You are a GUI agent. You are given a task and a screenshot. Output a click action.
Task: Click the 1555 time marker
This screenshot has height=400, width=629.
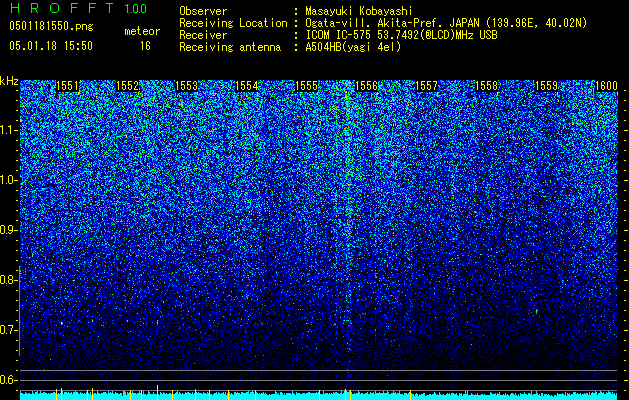306,86
